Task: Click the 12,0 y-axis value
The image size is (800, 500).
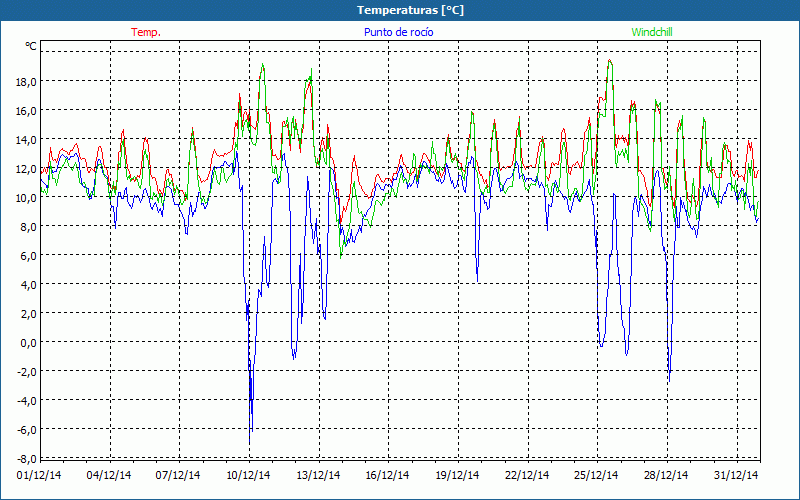Action: (27, 168)
